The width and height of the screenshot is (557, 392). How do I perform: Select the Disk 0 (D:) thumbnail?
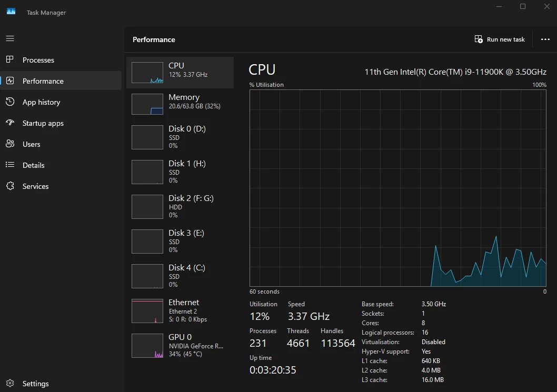click(x=147, y=137)
